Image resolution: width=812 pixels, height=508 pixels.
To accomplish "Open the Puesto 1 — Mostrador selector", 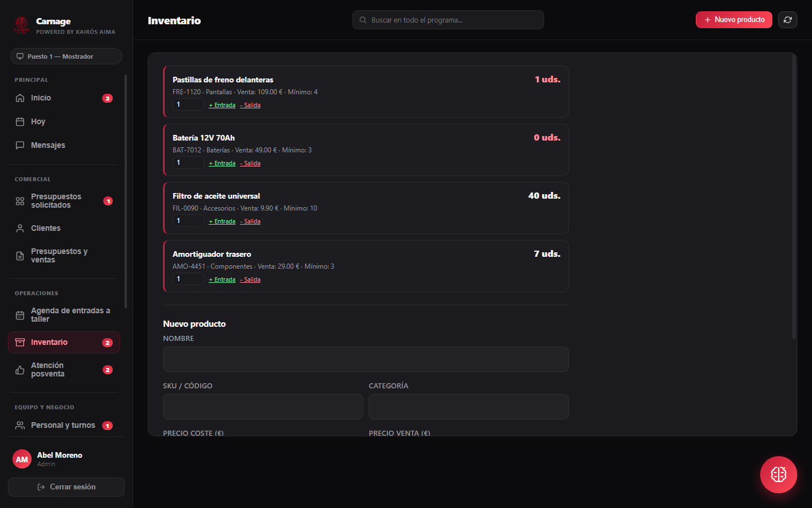I will pos(66,56).
